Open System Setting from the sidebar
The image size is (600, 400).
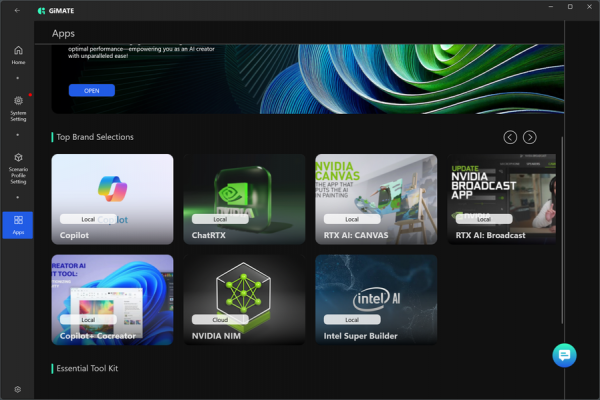[x=18, y=109]
